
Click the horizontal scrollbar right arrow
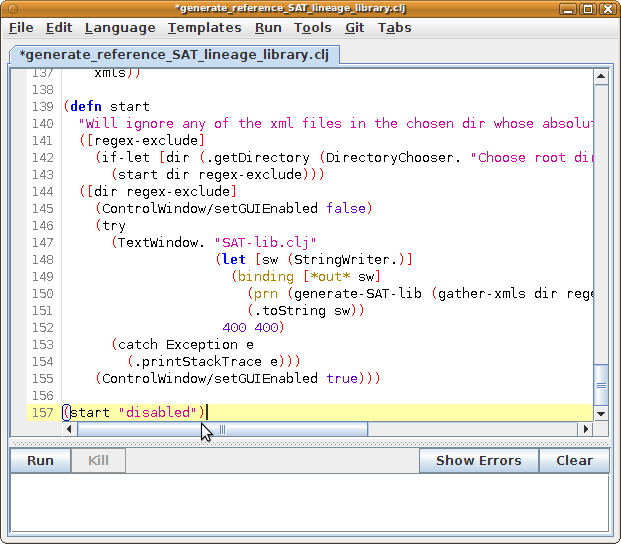(585, 429)
